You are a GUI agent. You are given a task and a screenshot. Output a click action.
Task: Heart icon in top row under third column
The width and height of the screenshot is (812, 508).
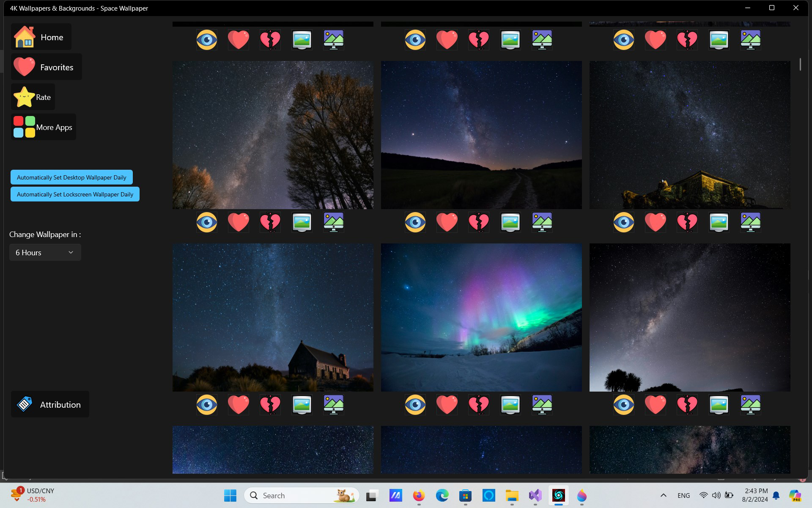tap(656, 40)
